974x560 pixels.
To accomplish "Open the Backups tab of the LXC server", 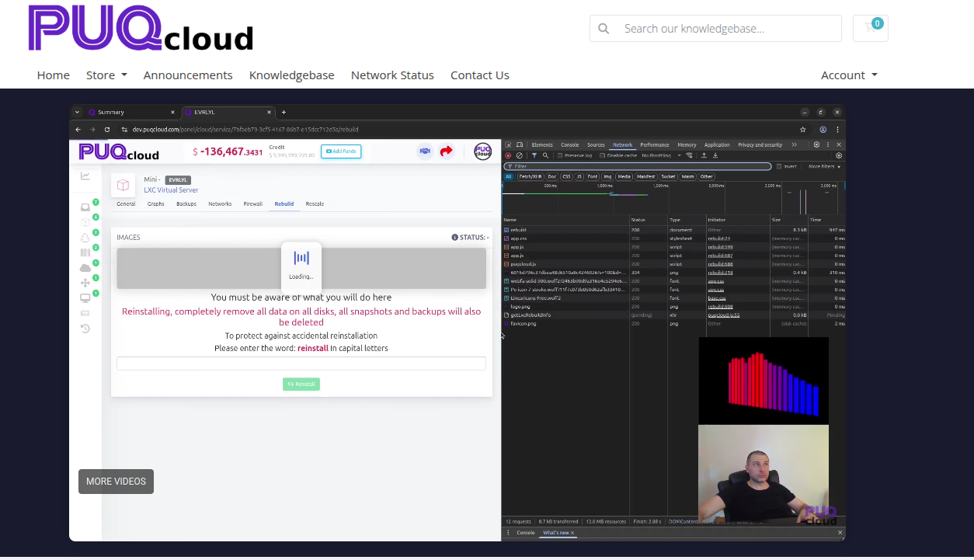I will coord(186,203).
